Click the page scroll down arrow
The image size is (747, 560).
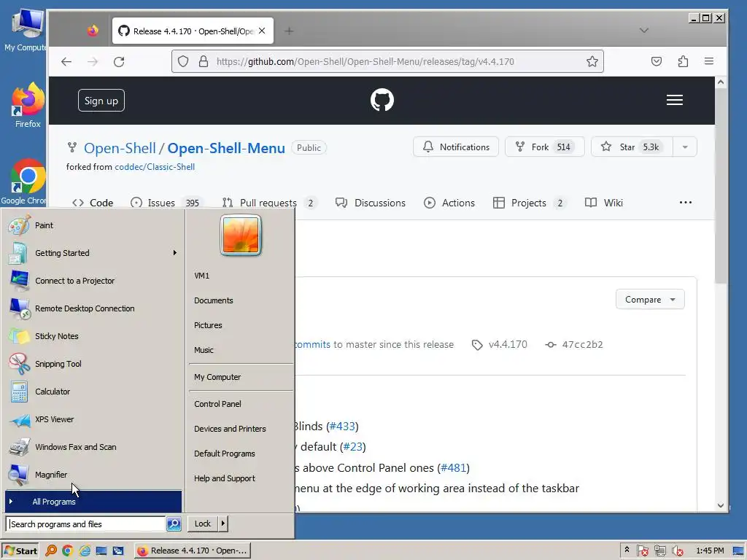pyautogui.click(x=720, y=506)
